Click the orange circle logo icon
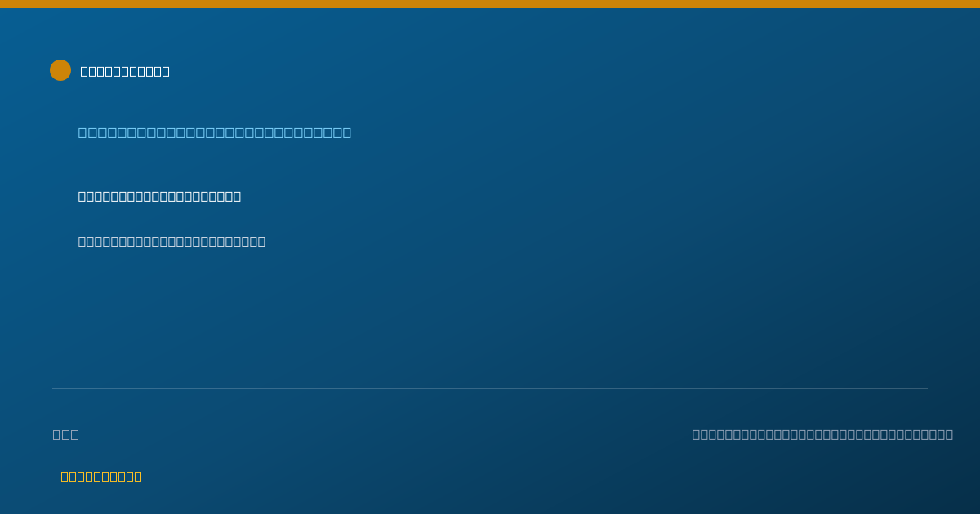The image size is (980, 514). pos(60,70)
